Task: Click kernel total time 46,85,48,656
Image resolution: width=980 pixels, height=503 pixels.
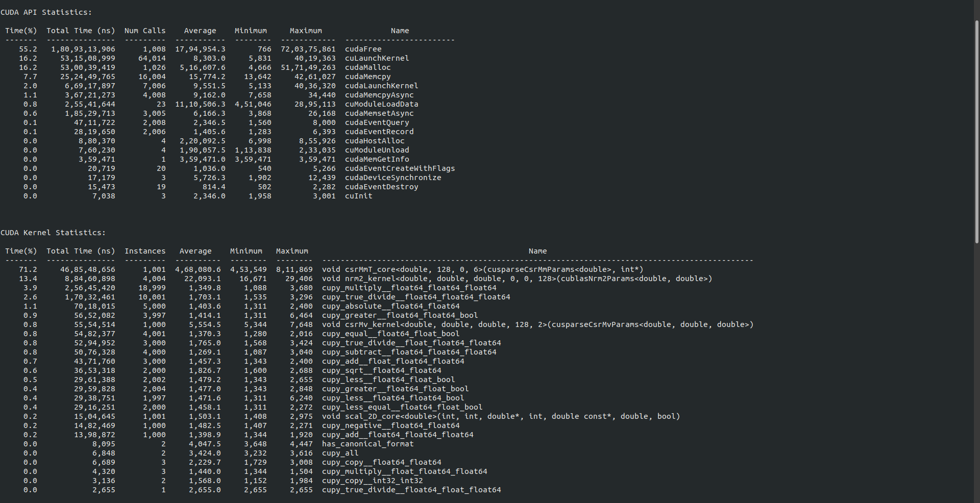Action: click(x=88, y=269)
